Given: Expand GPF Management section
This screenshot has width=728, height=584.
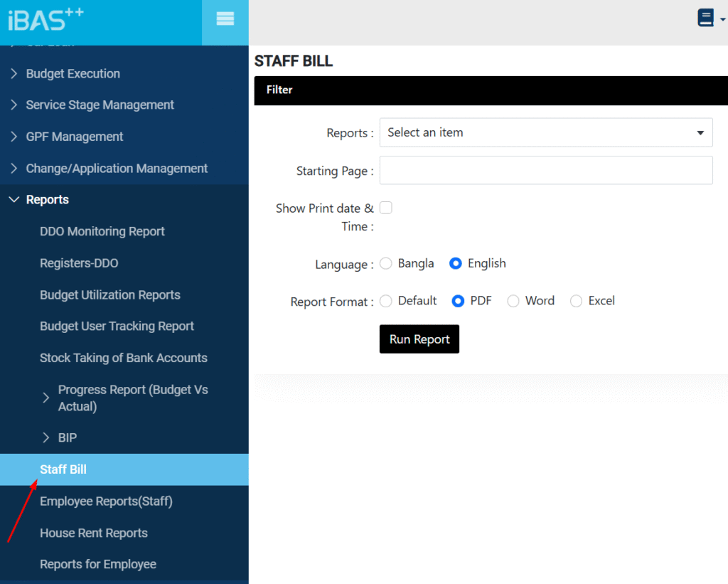Looking at the screenshot, I should coord(74,137).
